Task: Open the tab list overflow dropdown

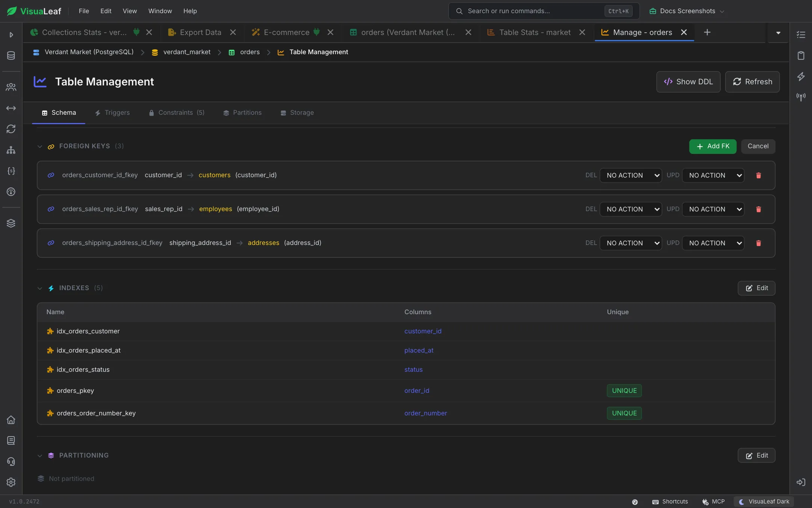Action: [x=778, y=33]
